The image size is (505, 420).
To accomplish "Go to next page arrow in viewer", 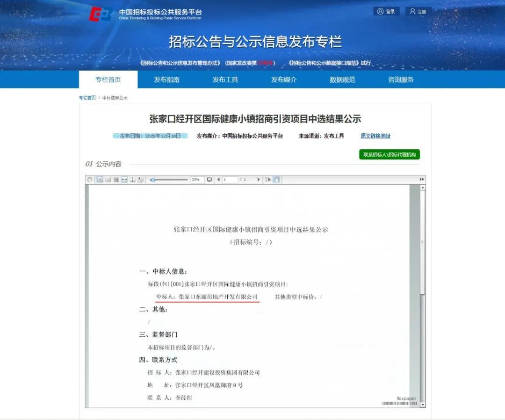I will click(258, 180).
